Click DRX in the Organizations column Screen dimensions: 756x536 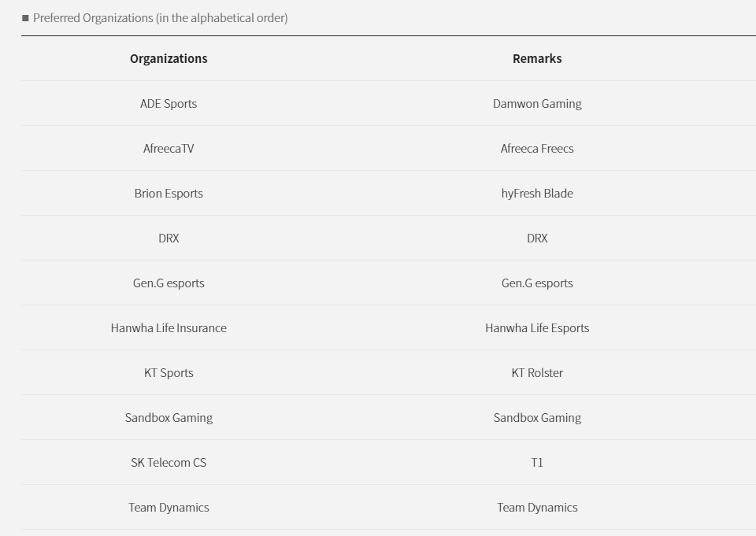click(x=169, y=238)
